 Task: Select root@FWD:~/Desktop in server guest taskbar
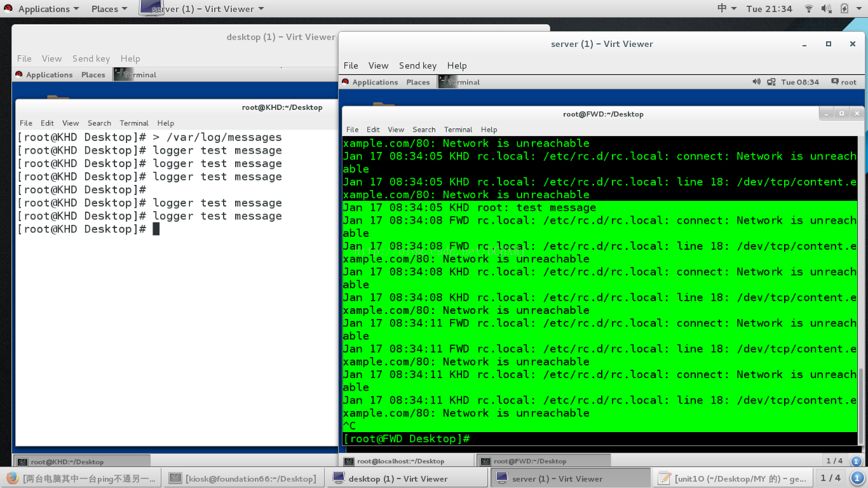[x=544, y=461]
